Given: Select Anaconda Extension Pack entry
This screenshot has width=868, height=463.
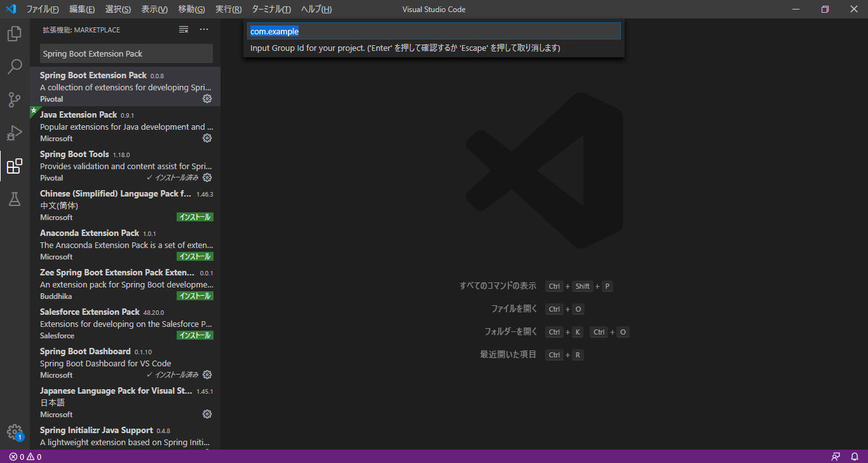Looking at the screenshot, I should [x=125, y=244].
